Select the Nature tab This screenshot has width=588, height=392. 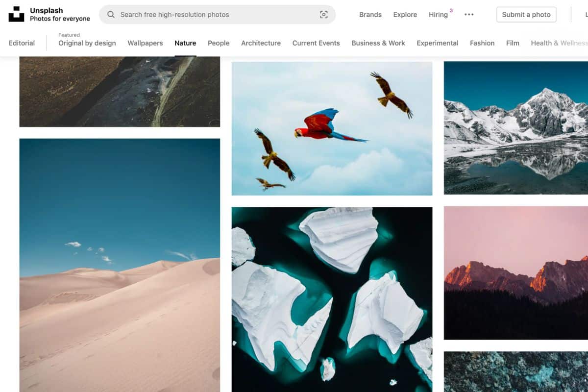(185, 43)
